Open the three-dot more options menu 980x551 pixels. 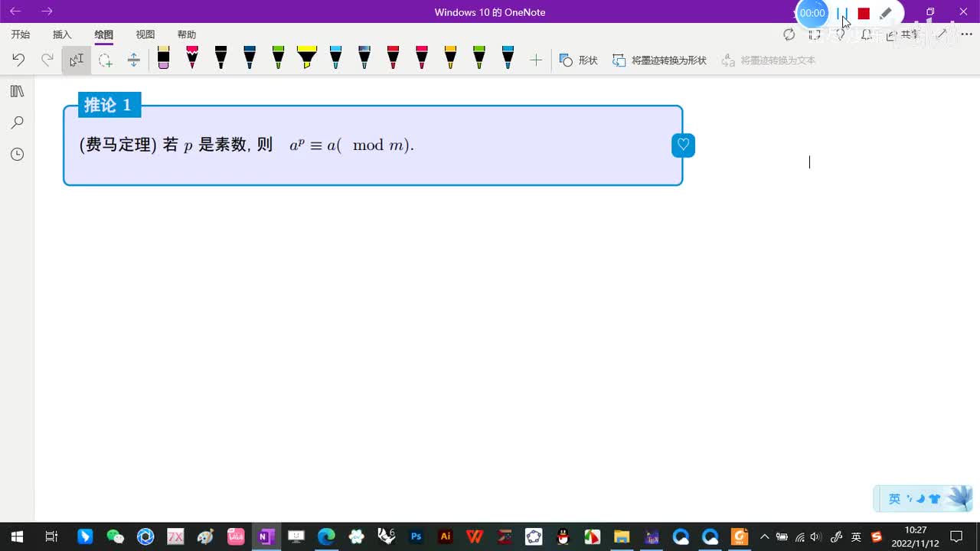coord(966,34)
